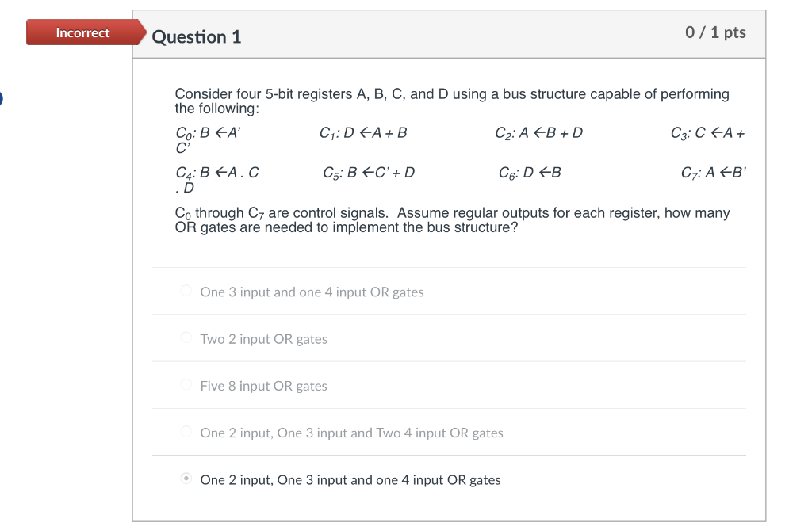This screenshot has height=530, width=812.
Task: Click answer text 'Five 8 input OR gates'
Action: [263, 386]
